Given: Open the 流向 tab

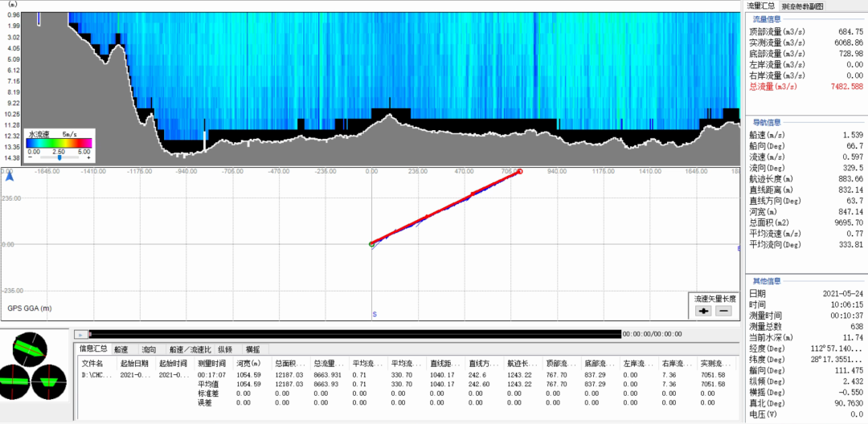Looking at the screenshot, I should [149, 349].
